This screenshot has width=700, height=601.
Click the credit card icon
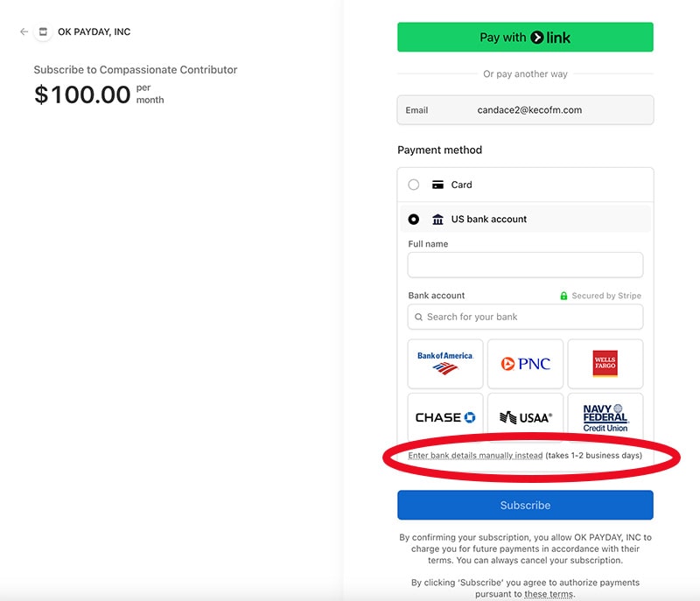437,185
